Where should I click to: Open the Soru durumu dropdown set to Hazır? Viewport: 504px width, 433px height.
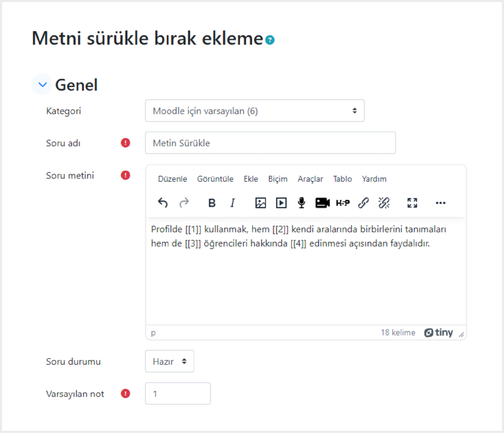tap(170, 361)
